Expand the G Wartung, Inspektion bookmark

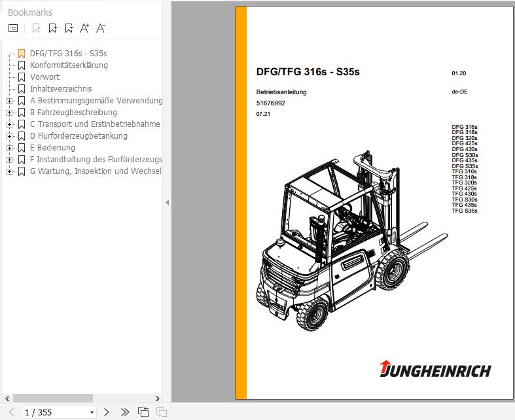coord(10,172)
